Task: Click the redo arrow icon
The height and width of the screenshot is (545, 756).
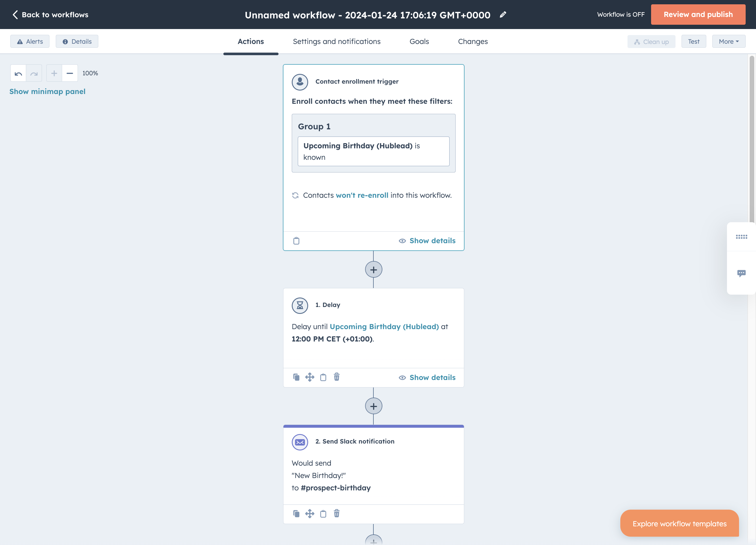Action: 34,73
